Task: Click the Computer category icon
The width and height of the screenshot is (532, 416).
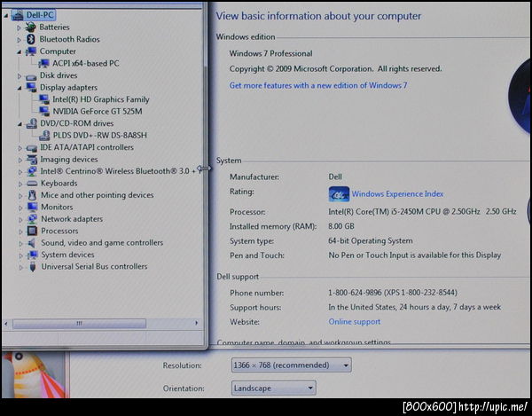Action: tap(31, 51)
